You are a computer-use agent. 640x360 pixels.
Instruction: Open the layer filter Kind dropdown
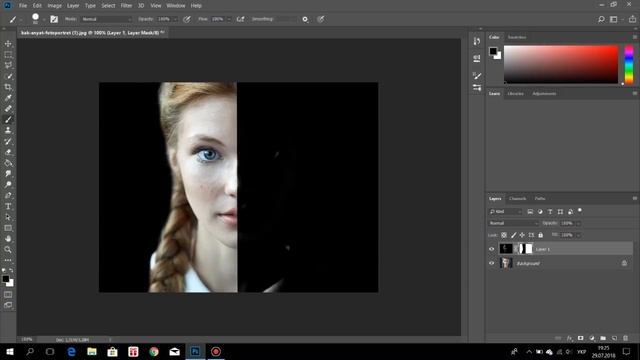[x=505, y=211]
